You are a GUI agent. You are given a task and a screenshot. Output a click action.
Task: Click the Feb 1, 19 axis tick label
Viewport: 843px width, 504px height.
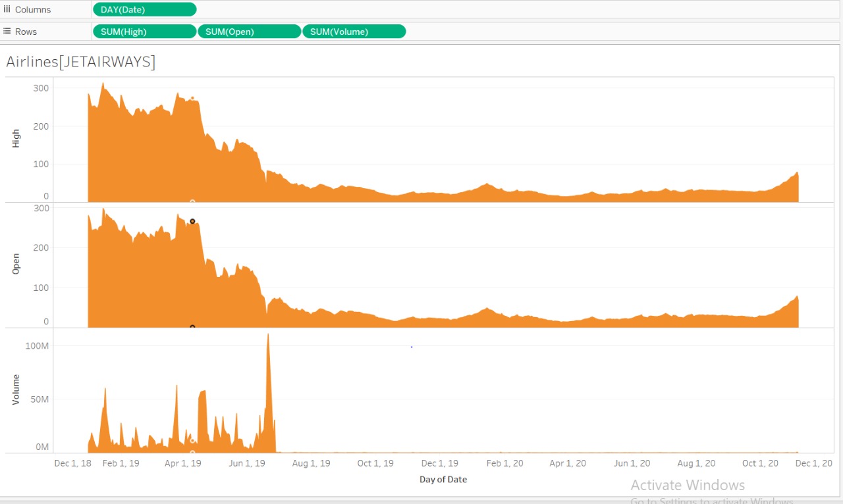121,463
